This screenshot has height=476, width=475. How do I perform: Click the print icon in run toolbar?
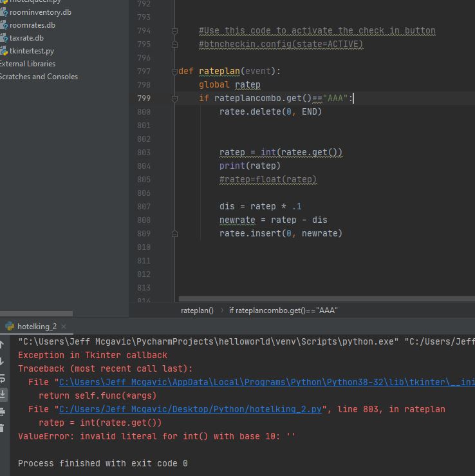[3, 412]
